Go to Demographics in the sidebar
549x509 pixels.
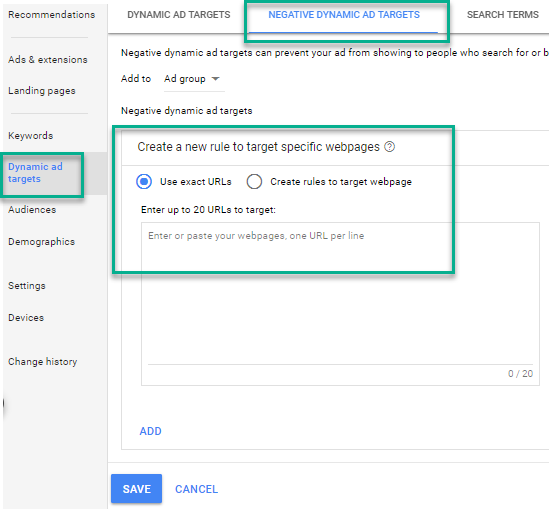coord(41,242)
